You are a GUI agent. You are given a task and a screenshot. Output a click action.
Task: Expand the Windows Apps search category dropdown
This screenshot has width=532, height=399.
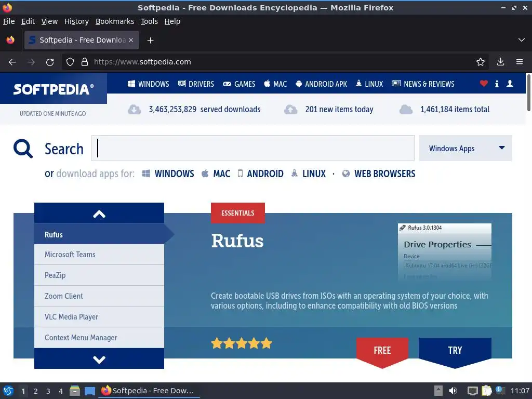coord(465,148)
